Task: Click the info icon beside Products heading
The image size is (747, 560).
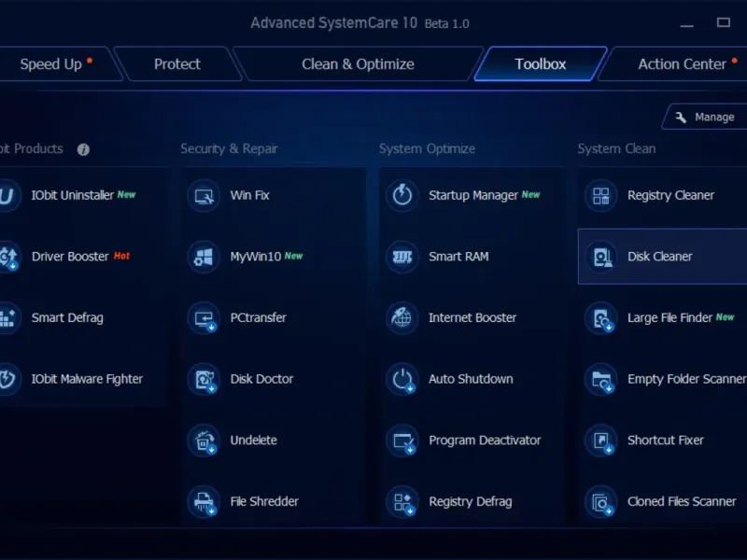Action: pos(83,149)
